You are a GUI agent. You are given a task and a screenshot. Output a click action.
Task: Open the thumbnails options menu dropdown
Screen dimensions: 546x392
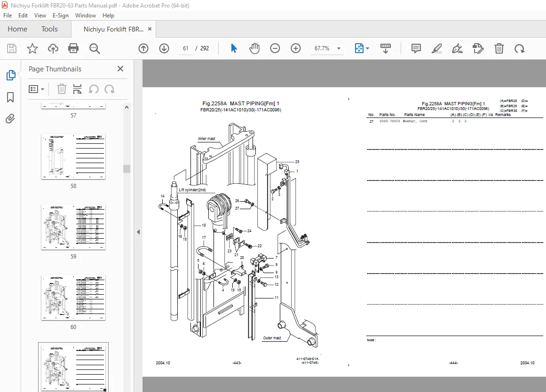pos(37,89)
